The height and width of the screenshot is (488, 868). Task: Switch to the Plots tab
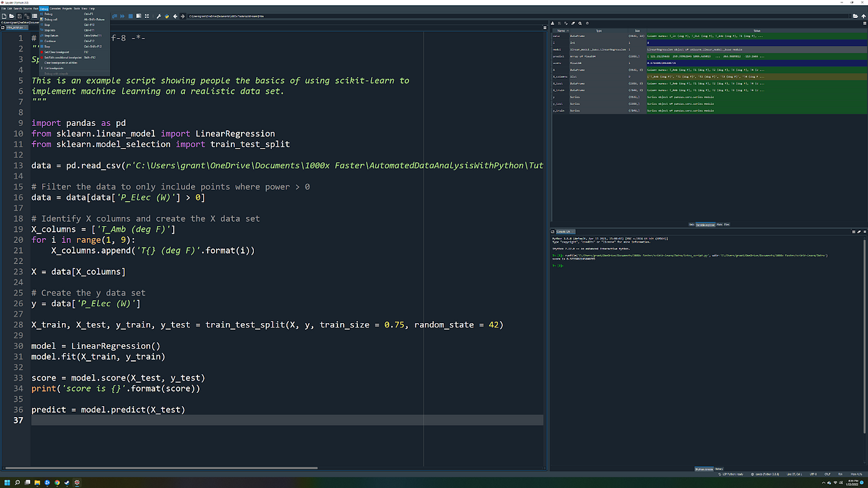pyautogui.click(x=718, y=224)
